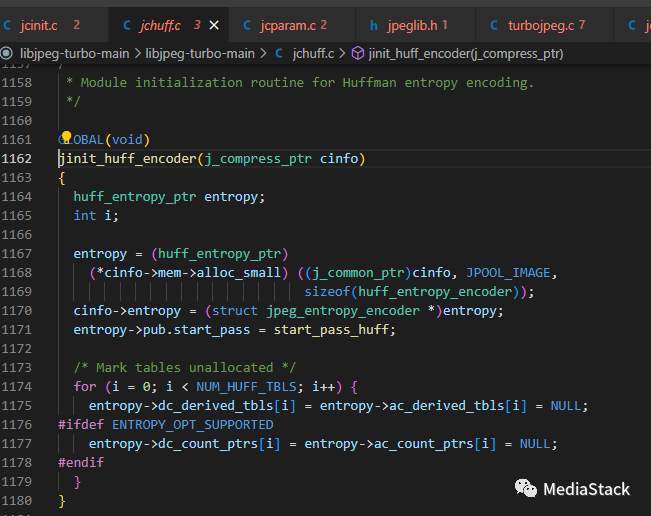Click the h file icon on jpeglib.h tab
Screen dimensions: 651x516
coord(374,23)
